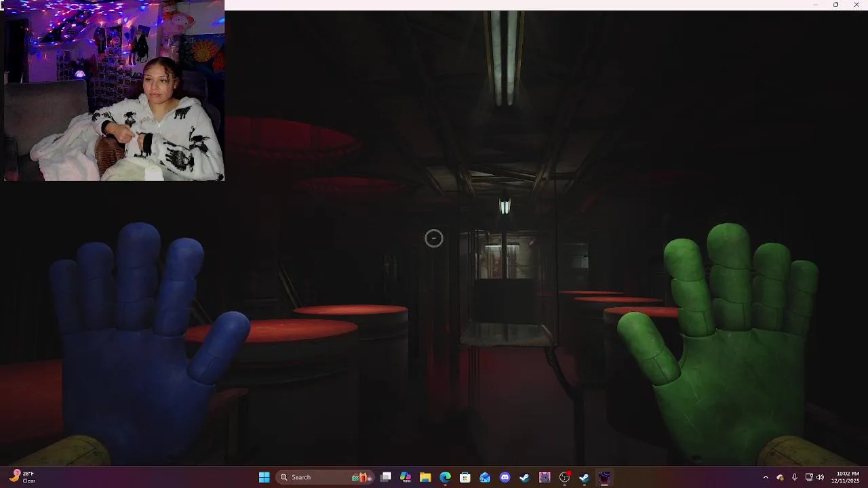868x488 pixels.
Task: Launch Microsoft Edge from the taskbar
Action: 445,477
